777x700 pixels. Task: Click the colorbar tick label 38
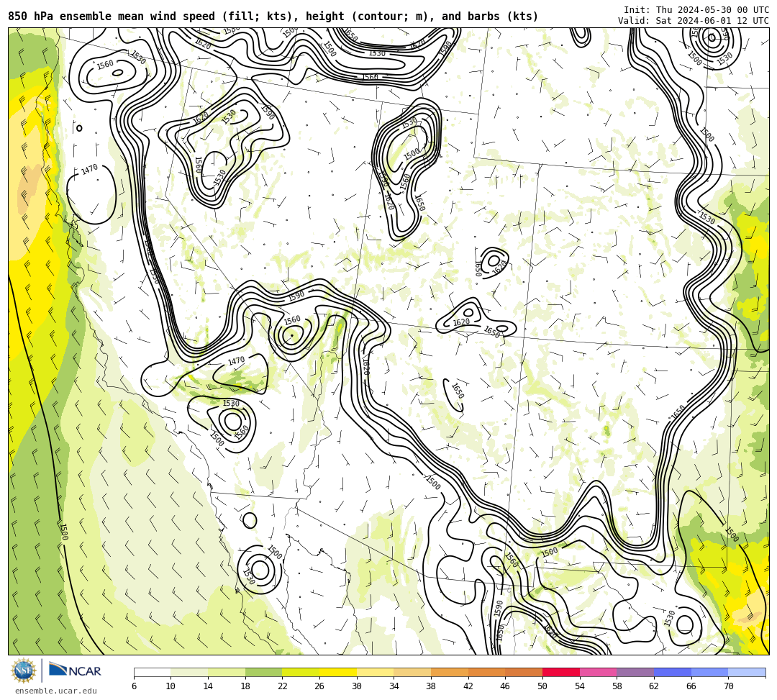[431, 686]
